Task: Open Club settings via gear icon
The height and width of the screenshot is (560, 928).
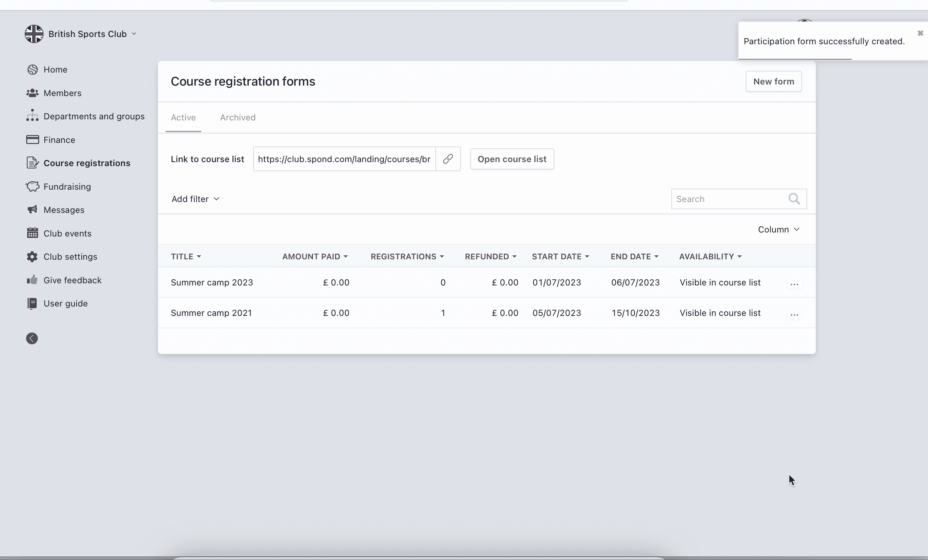Action: coord(32,257)
